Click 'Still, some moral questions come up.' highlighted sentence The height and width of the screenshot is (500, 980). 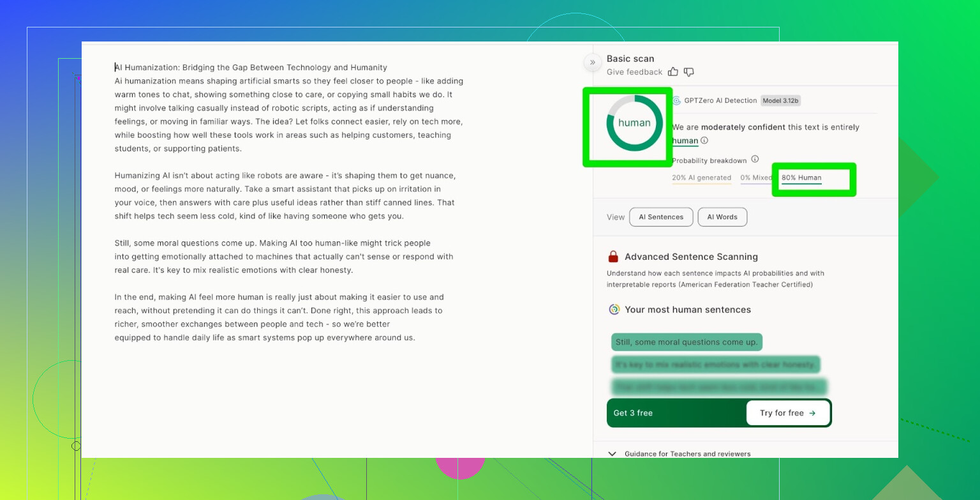click(686, 342)
